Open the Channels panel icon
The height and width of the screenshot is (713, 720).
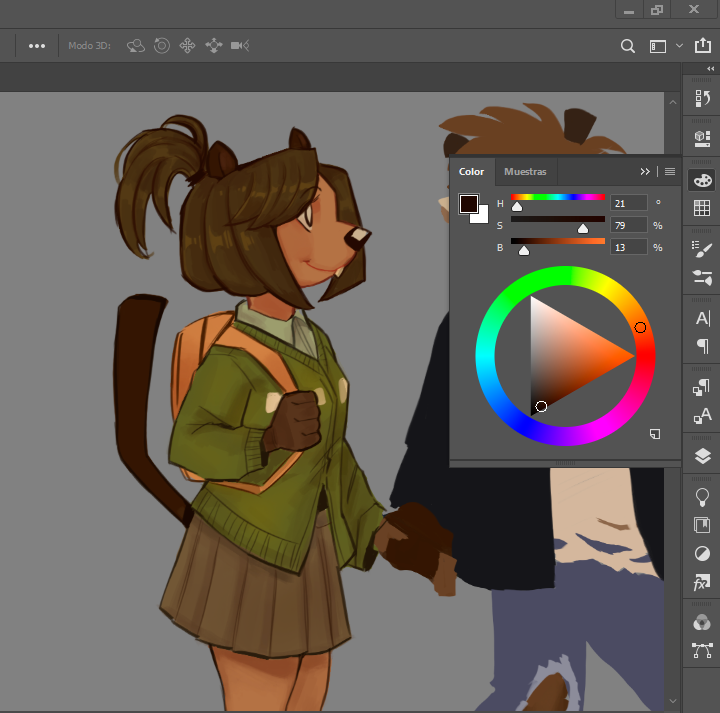[x=702, y=623]
